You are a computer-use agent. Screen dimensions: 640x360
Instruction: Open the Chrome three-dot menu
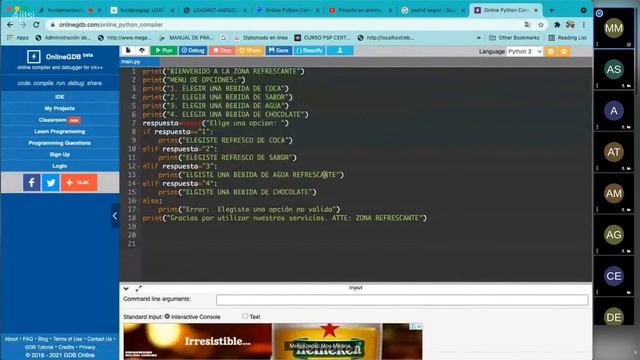tap(584, 25)
